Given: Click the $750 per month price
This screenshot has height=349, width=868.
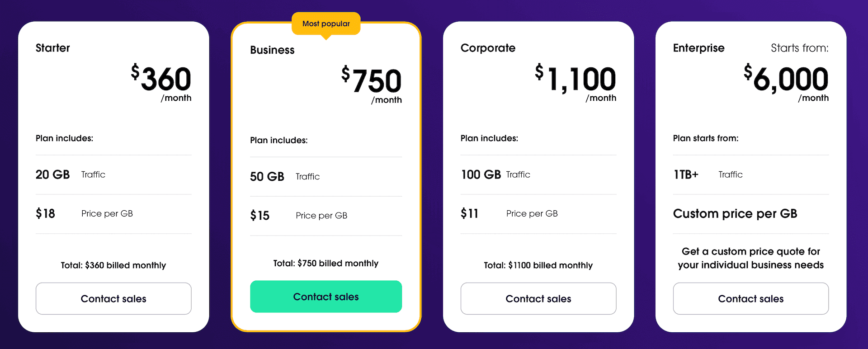Looking at the screenshot, I should pyautogui.click(x=372, y=85).
